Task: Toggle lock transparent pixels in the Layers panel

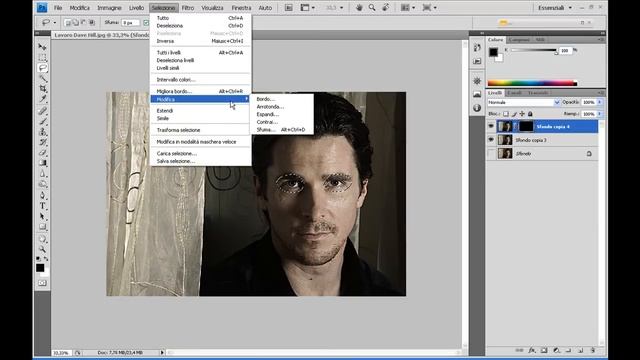Action: pos(506,114)
